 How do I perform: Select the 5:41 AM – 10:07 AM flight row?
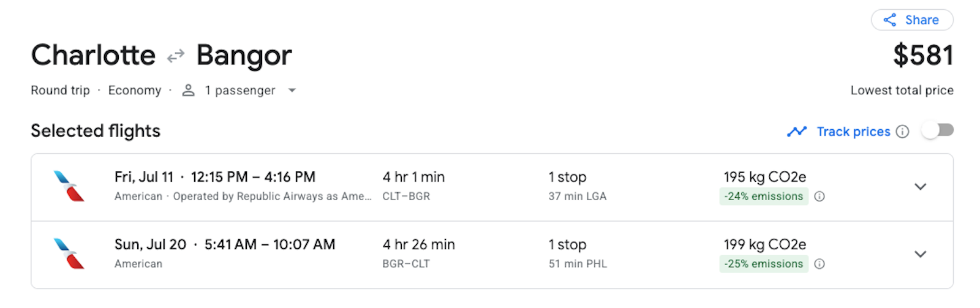click(269, 245)
